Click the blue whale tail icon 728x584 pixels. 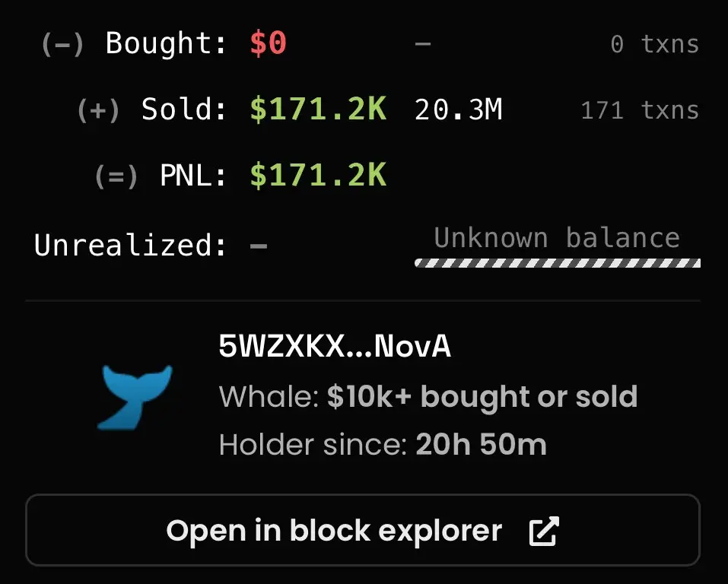pyautogui.click(x=135, y=397)
